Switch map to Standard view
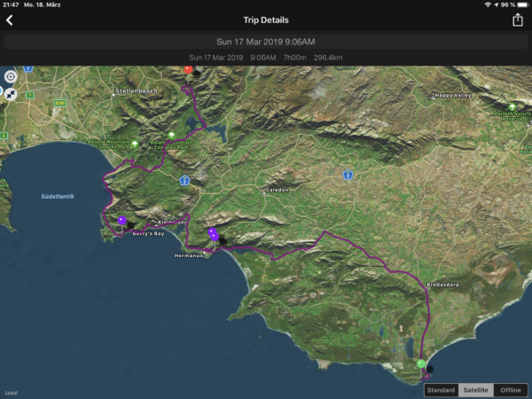 441,390
